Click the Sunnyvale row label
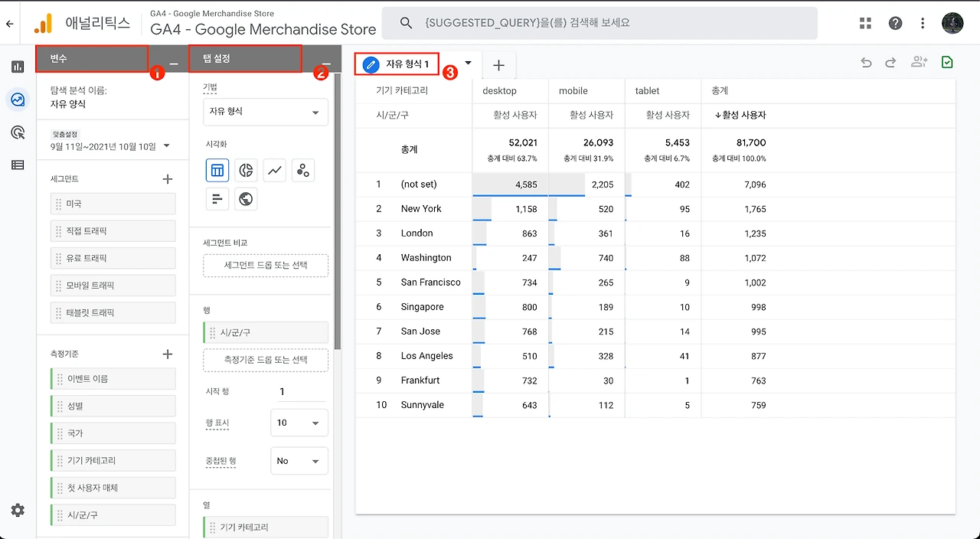The width and height of the screenshot is (980, 539). (x=422, y=404)
